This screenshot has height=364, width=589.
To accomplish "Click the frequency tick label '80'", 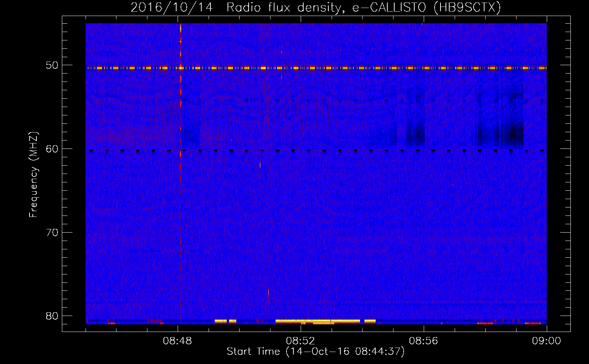I will (52, 316).
